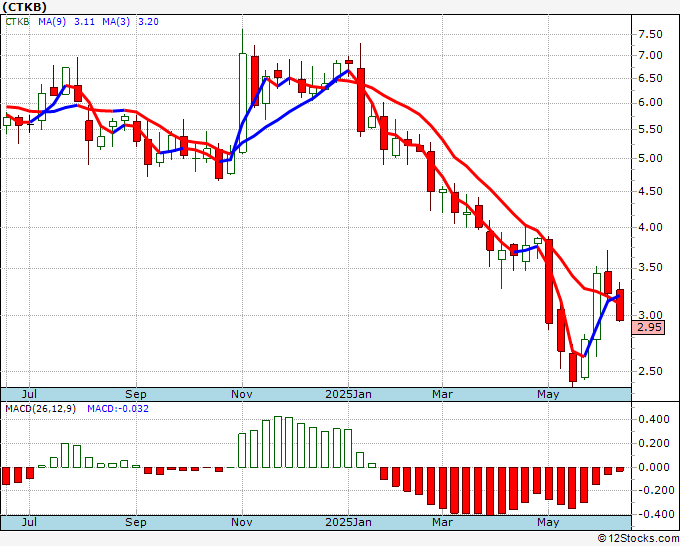Click the Nov label on price chart axis
The image size is (680, 546).
242,394
